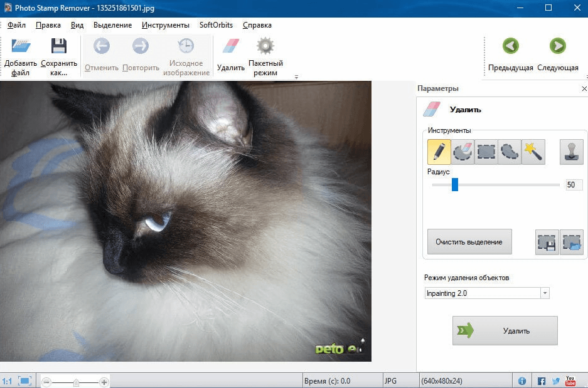Screen dimensions: 588x388
Task: Open the Выделение menu
Action: [x=112, y=25]
